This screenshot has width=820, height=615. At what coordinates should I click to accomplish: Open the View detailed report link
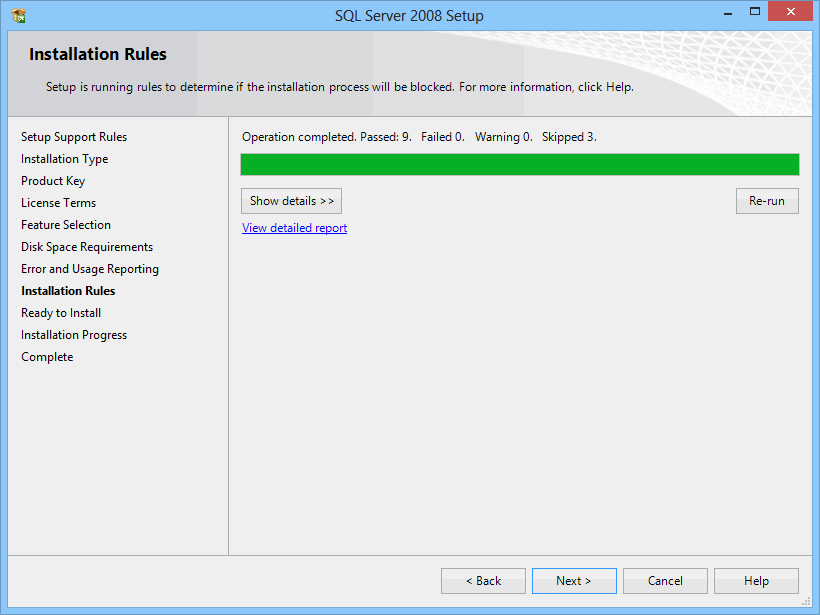294,228
